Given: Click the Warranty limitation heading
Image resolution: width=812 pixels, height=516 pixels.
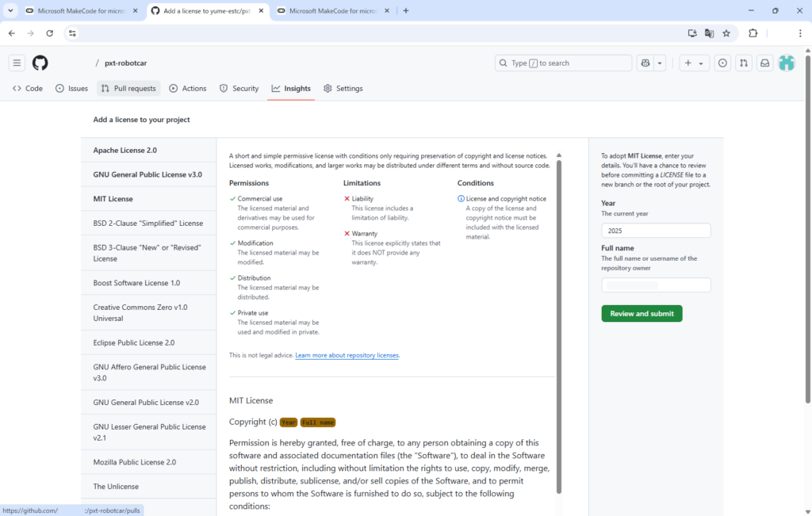Looking at the screenshot, I should pos(365,234).
